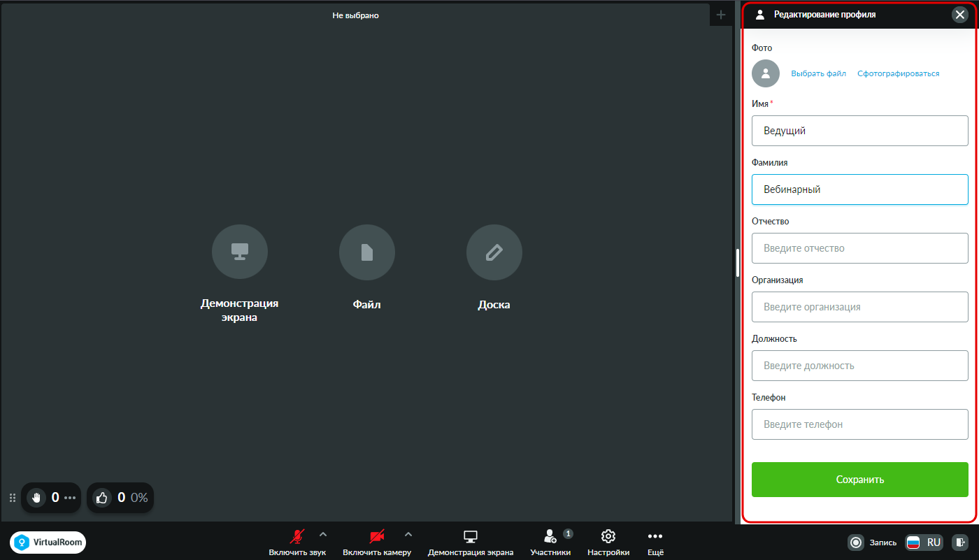Toggle camera with Включить камеру

click(377, 543)
